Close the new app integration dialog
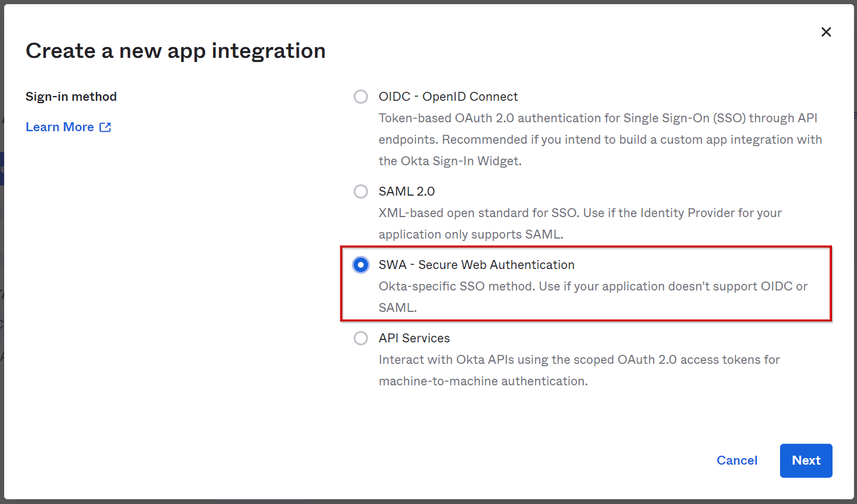 click(x=826, y=32)
